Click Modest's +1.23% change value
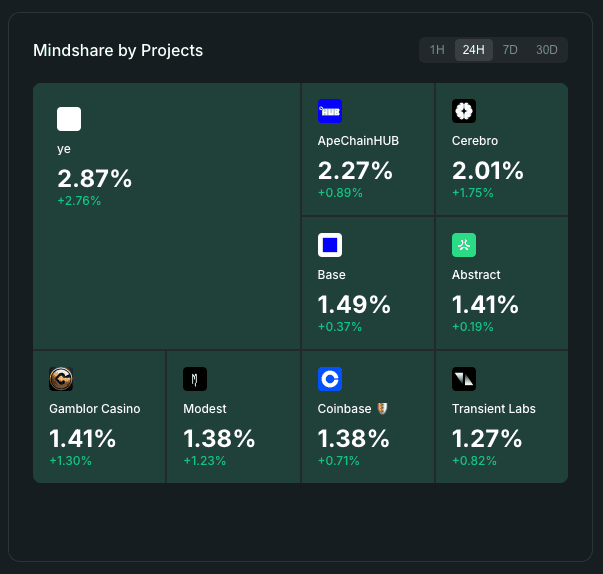Viewport: 603px width, 574px height. coord(204,461)
